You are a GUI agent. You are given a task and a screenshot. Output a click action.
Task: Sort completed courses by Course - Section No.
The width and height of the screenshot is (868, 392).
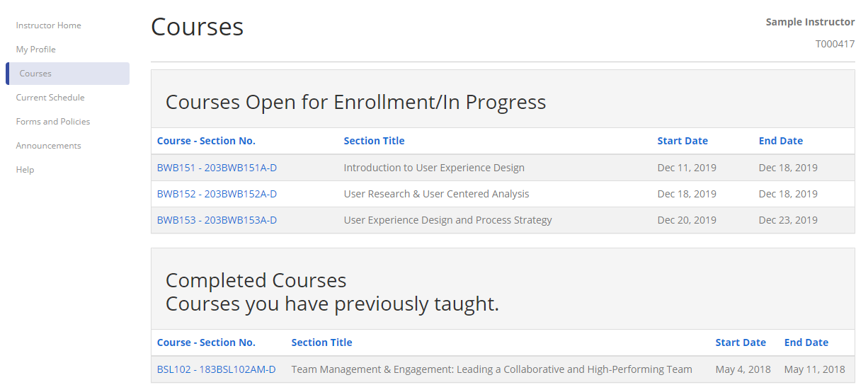[206, 342]
